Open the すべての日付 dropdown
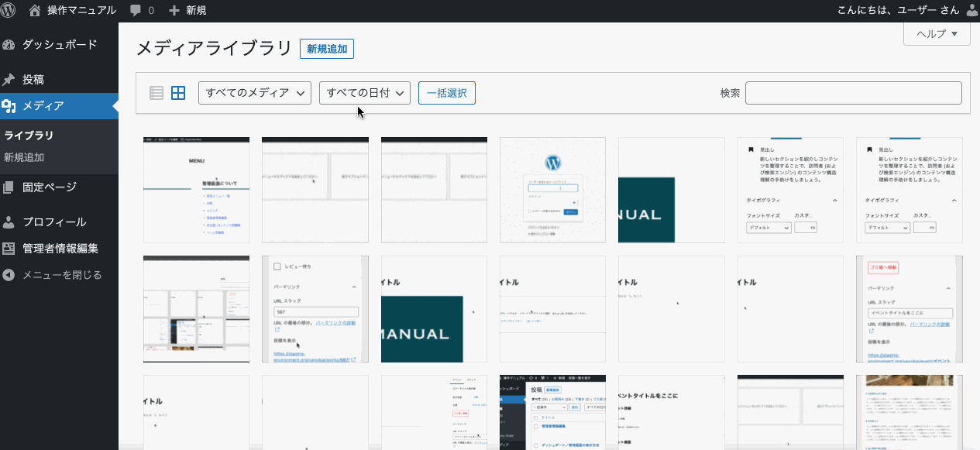Image resolution: width=980 pixels, height=450 pixels. 364,93
